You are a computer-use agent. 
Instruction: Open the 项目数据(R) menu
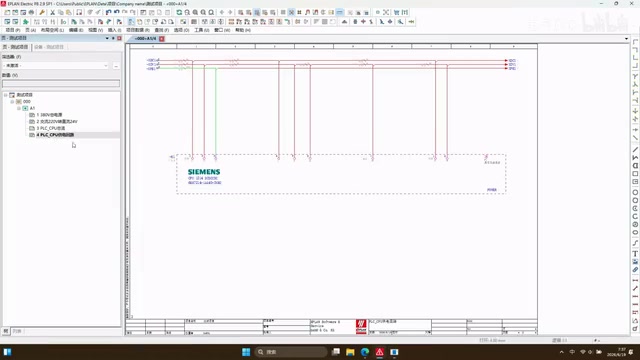pyautogui.click(x=138, y=30)
